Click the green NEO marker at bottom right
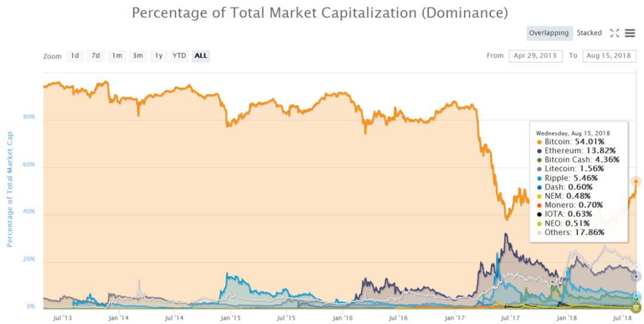This screenshot has height=324, width=644. click(x=636, y=307)
